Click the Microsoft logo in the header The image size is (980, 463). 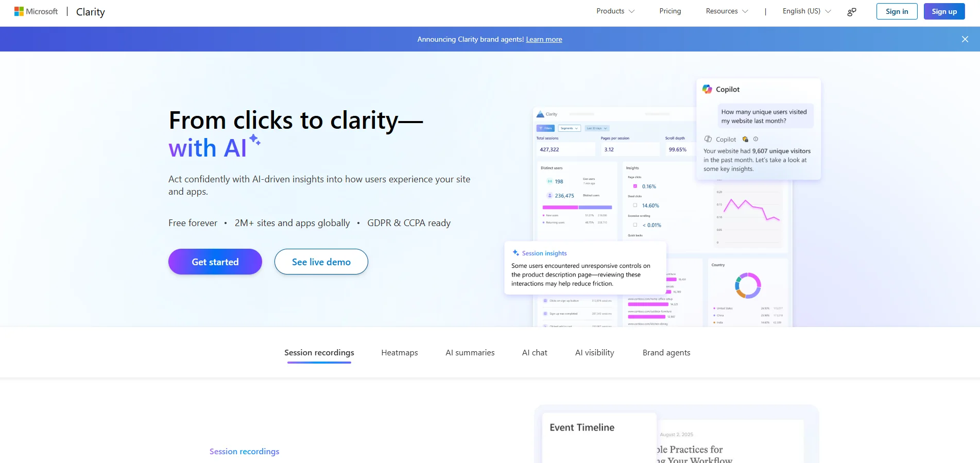click(36, 11)
